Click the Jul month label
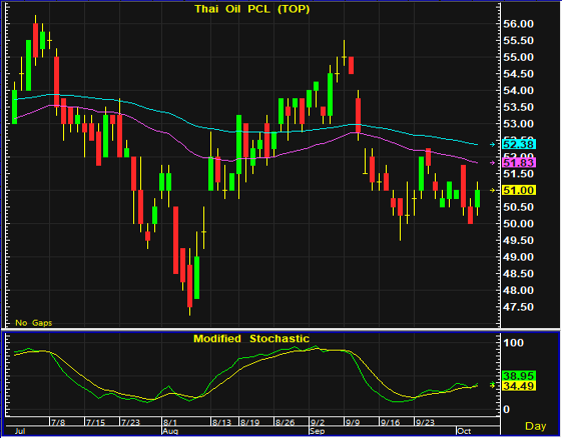This screenshot has height=438, width=562. [x=20, y=431]
